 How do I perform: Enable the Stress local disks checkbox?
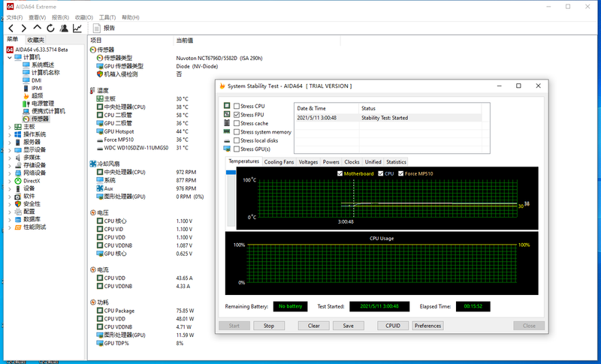pos(237,140)
